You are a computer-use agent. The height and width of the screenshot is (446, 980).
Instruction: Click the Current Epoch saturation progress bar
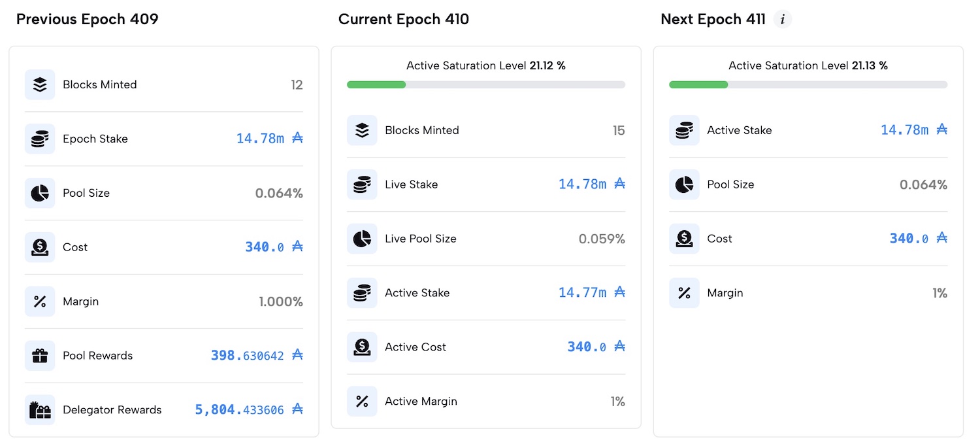[485, 84]
